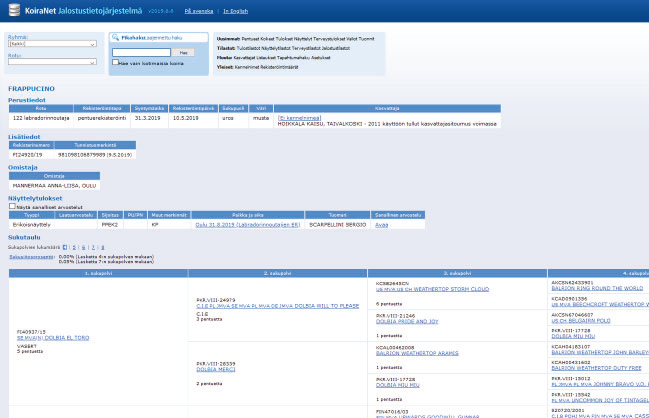This screenshot has width=649, height=418.
Task: Open Pentueet under Uusimmat
Action: click(250, 39)
